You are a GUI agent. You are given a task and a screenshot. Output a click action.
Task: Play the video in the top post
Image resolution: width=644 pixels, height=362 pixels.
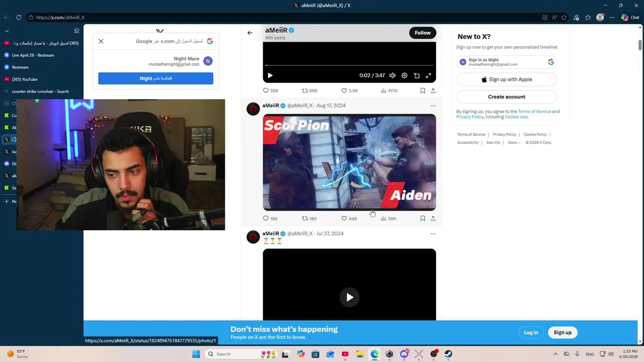click(270, 75)
